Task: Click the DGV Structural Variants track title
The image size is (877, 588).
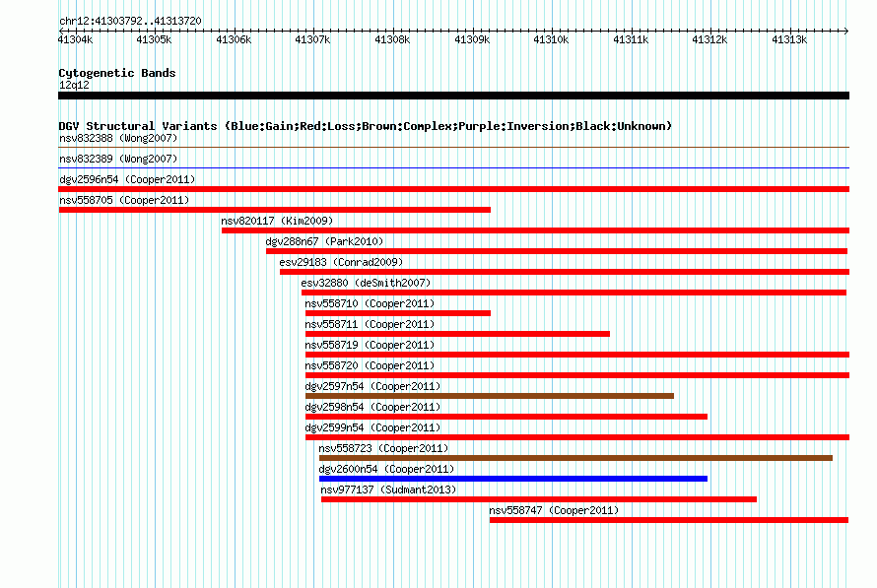Action: [366, 126]
